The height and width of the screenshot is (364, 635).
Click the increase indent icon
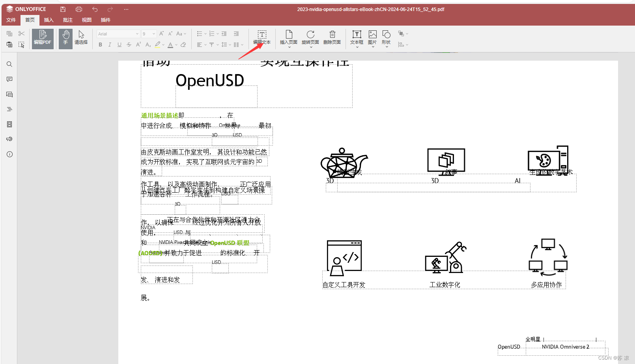pyautogui.click(x=236, y=34)
